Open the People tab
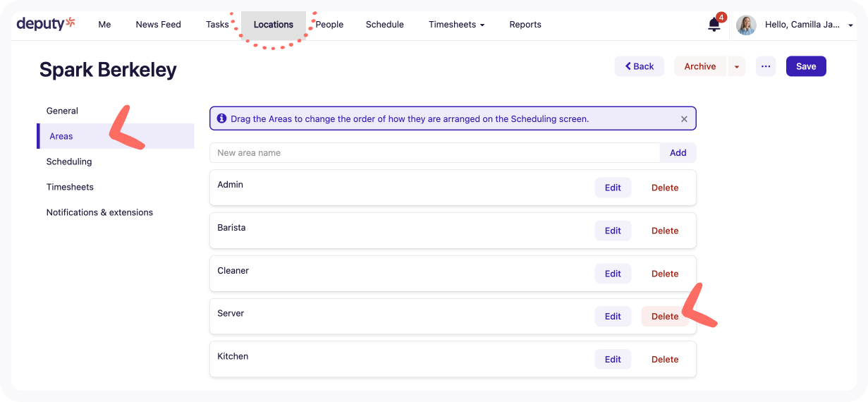868x402 pixels. point(329,25)
